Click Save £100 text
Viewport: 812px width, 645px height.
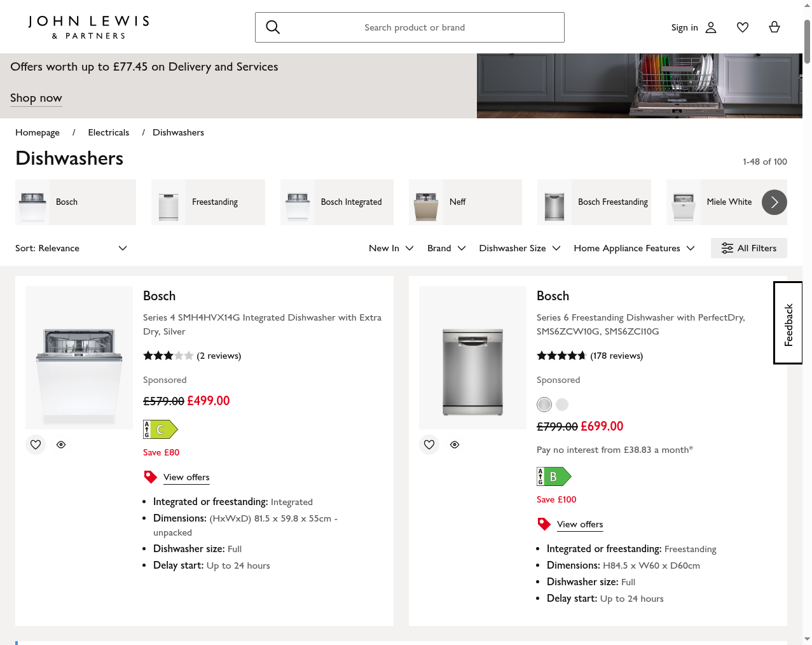[556, 499]
